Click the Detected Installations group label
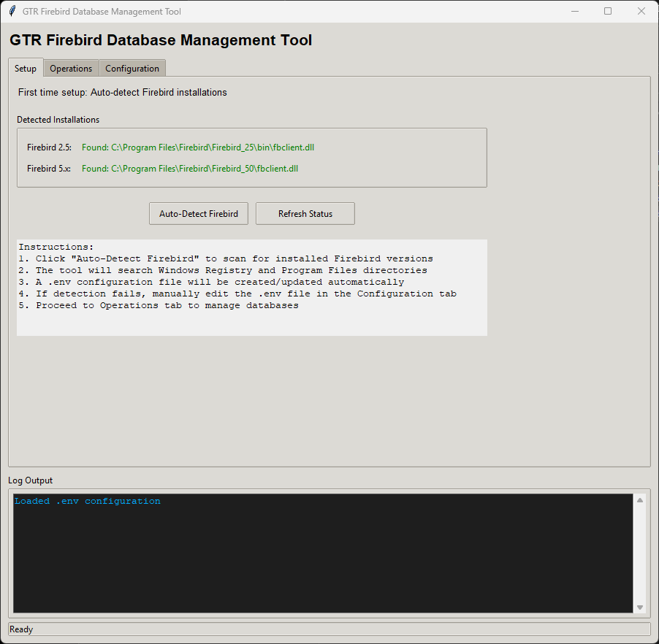 pos(58,120)
